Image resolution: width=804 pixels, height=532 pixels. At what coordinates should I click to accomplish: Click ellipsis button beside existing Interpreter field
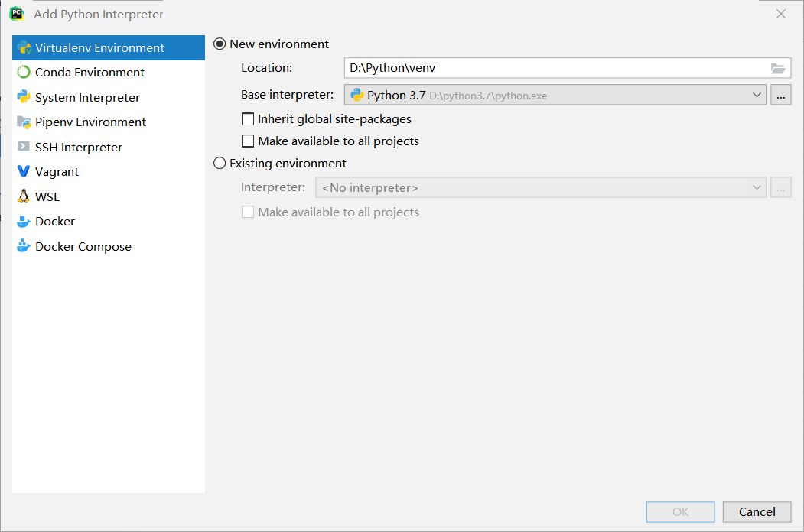click(x=781, y=187)
